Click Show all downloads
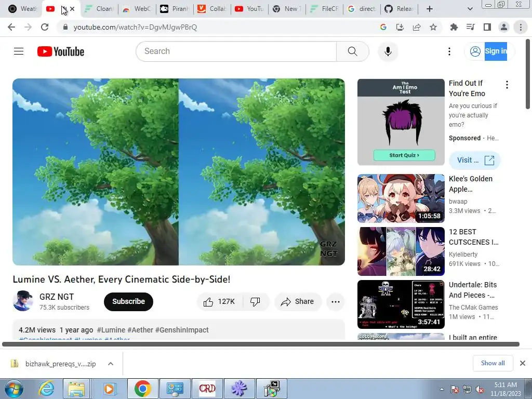The image size is (532, 399). 493,363
